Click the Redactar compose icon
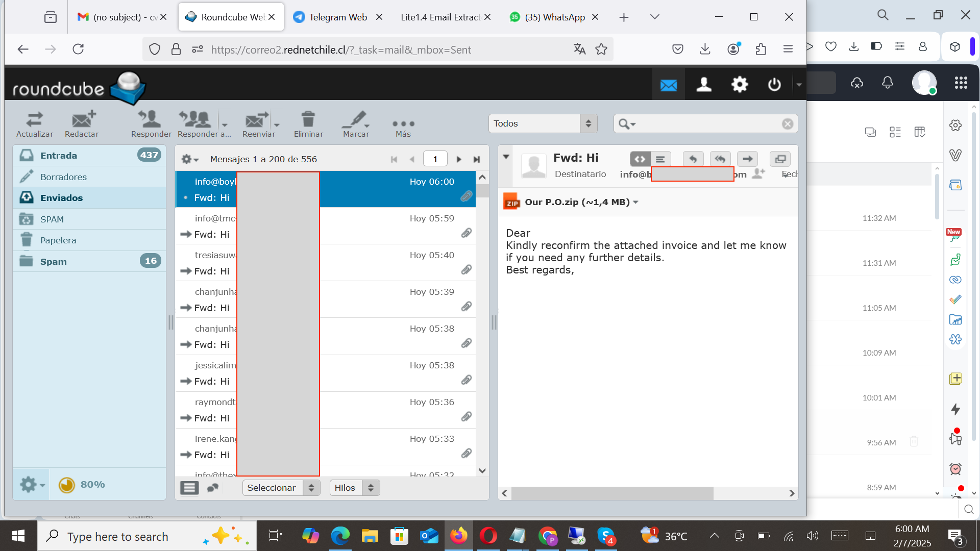The image size is (980, 551). pos(82,120)
